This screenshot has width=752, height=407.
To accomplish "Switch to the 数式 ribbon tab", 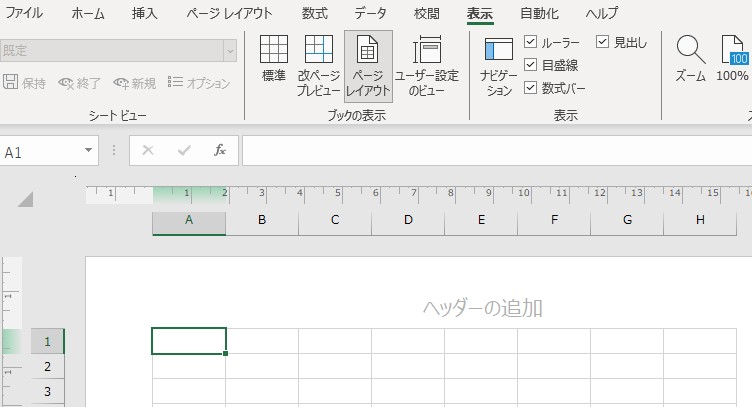I will point(314,13).
